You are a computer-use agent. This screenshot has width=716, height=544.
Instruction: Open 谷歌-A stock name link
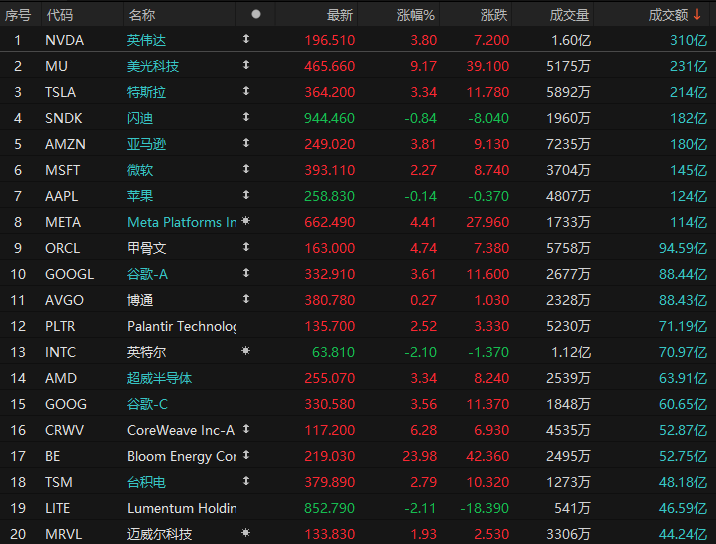[x=147, y=274]
